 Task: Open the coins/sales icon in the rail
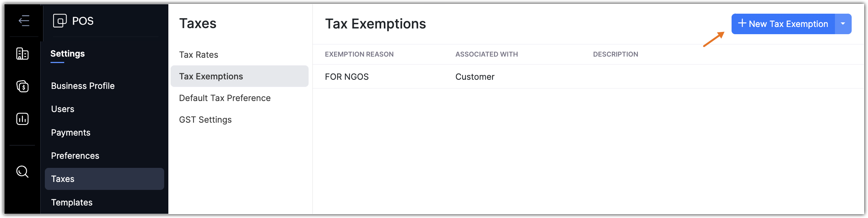22,86
